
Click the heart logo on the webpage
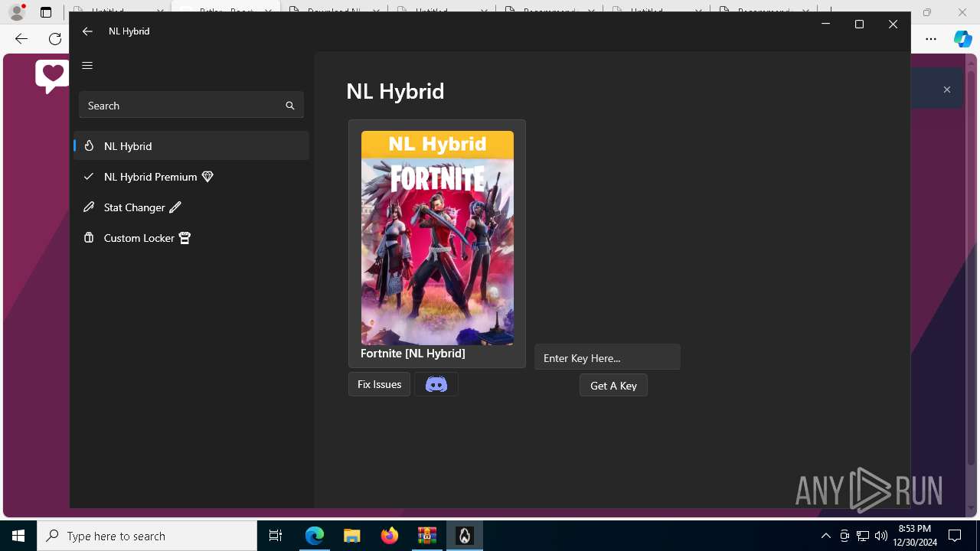(52, 77)
